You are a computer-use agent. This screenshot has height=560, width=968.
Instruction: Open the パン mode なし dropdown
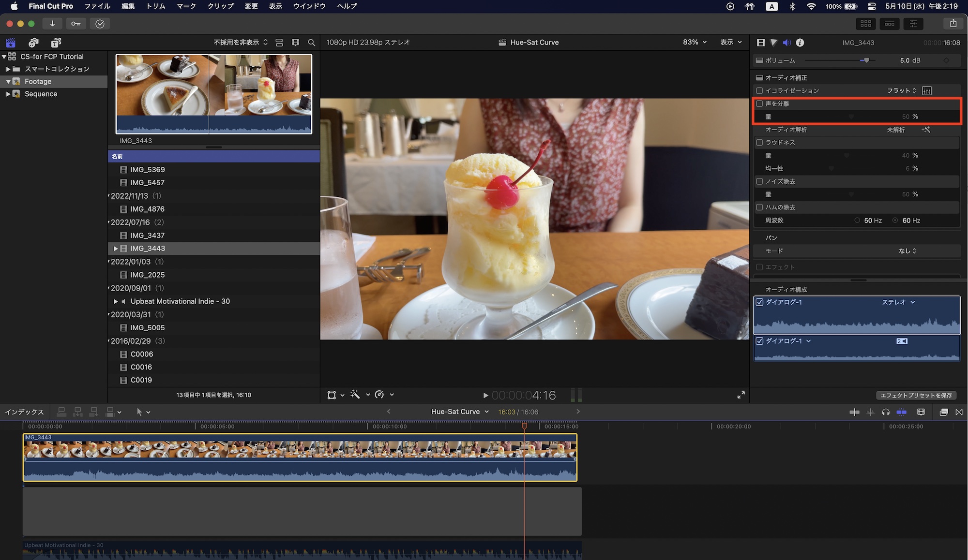pos(907,251)
